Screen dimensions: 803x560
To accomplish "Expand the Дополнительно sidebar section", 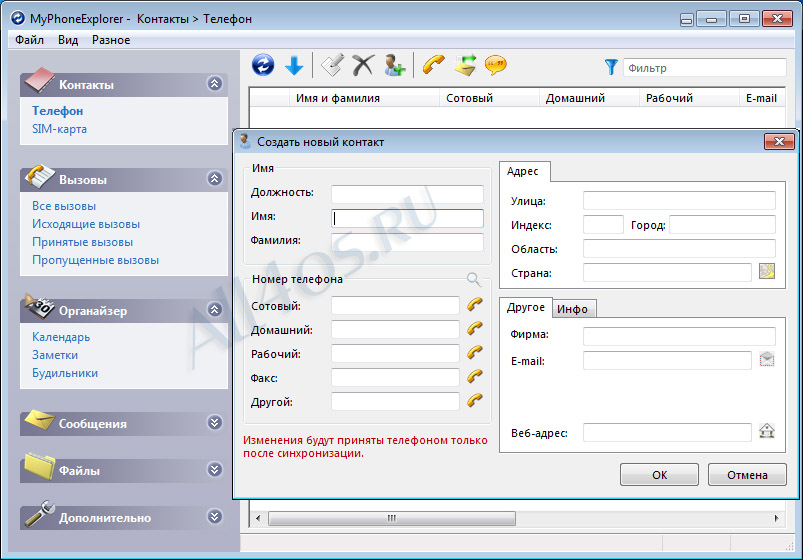I will coord(215,516).
